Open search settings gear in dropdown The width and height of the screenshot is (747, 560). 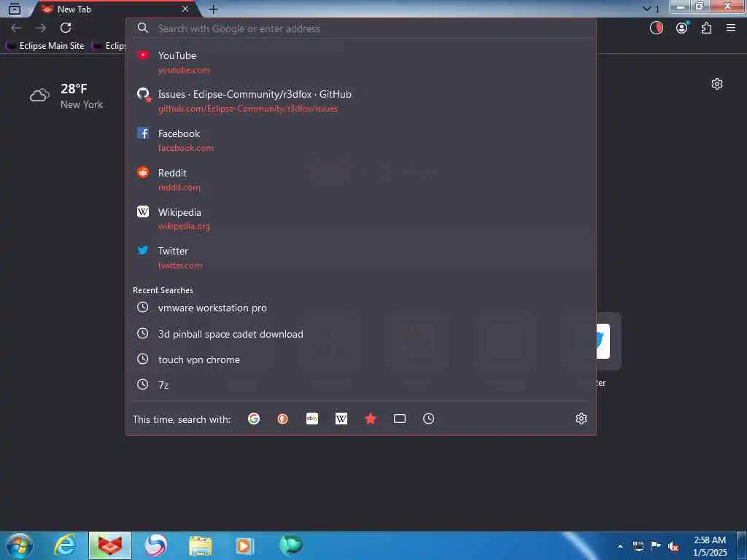click(581, 419)
